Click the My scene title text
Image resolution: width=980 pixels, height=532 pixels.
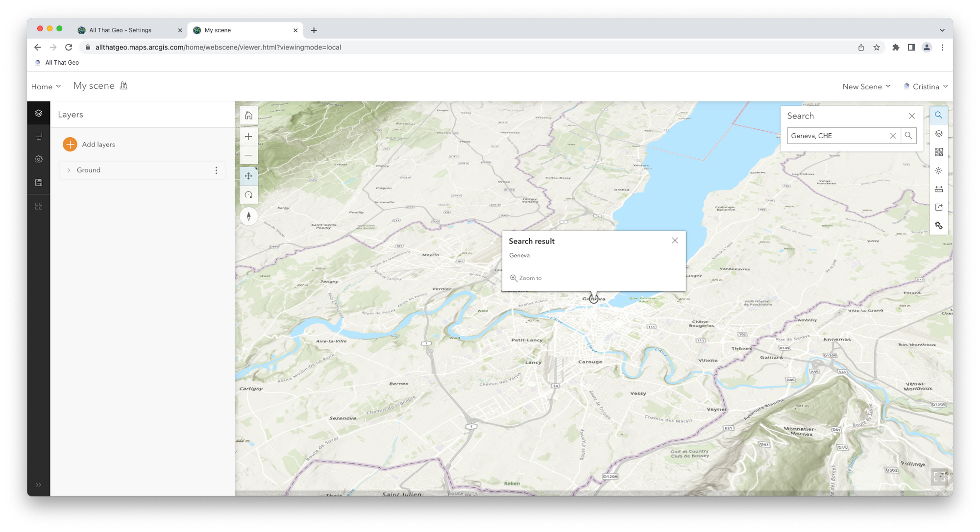click(x=94, y=86)
